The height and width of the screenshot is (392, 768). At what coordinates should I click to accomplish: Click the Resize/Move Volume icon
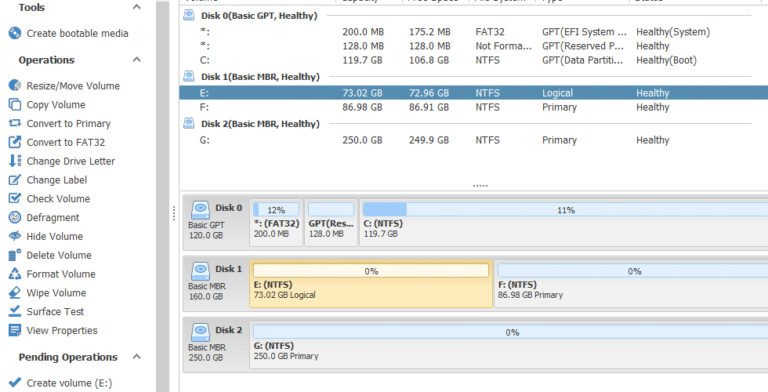pos(15,85)
